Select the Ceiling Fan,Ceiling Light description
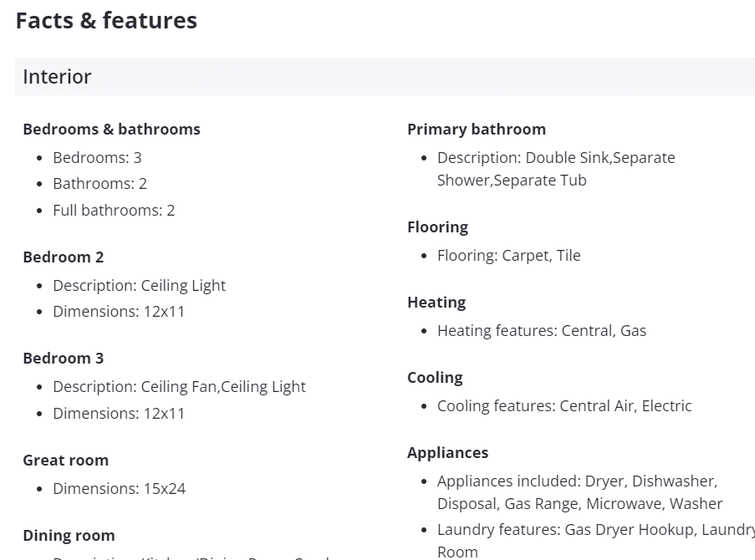 pos(179,386)
